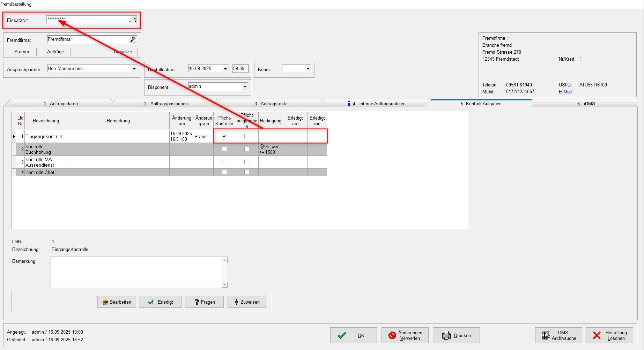Click the Zuweisen arrow button

click(246, 302)
